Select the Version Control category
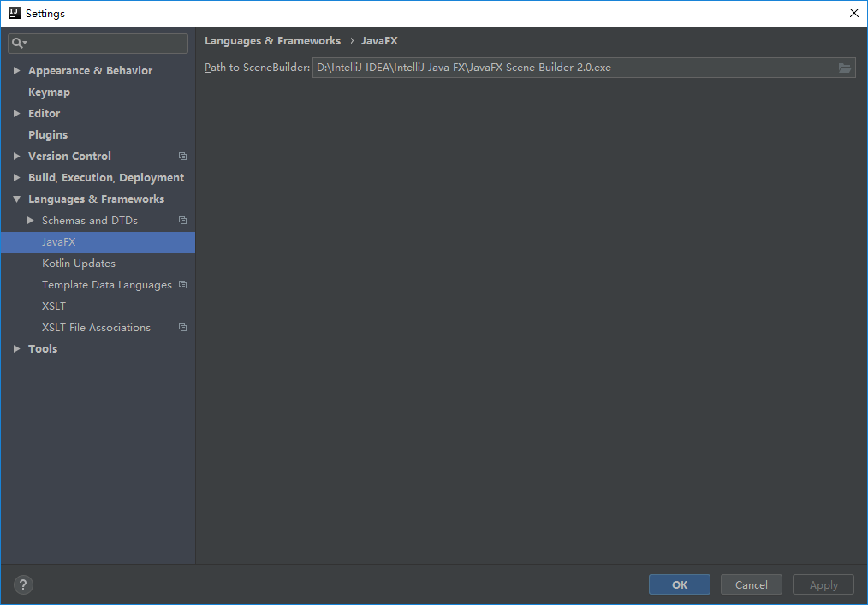Image resolution: width=868 pixels, height=605 pixels. pos(69,157)
